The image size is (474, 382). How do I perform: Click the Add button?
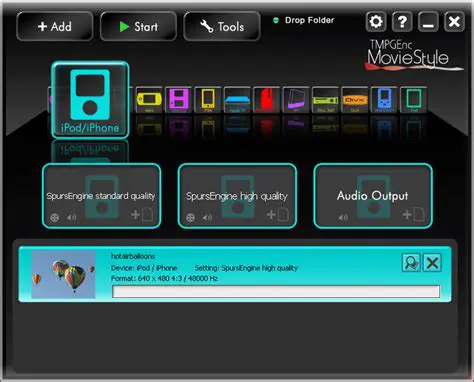click(x=55, y=26)
